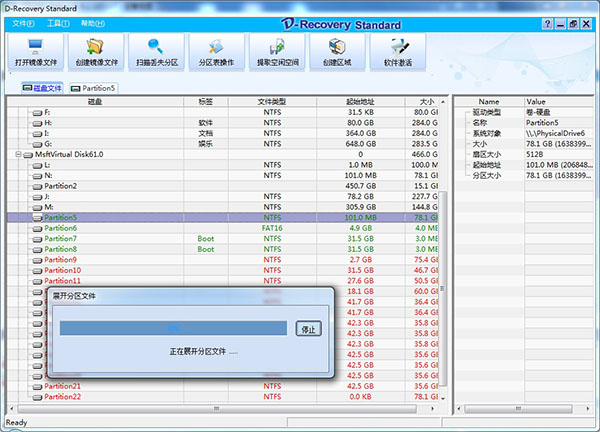Switch to the disk files tab (磁盘文件)
Viewport: 600px width, 432px height.
pos(42,88)
